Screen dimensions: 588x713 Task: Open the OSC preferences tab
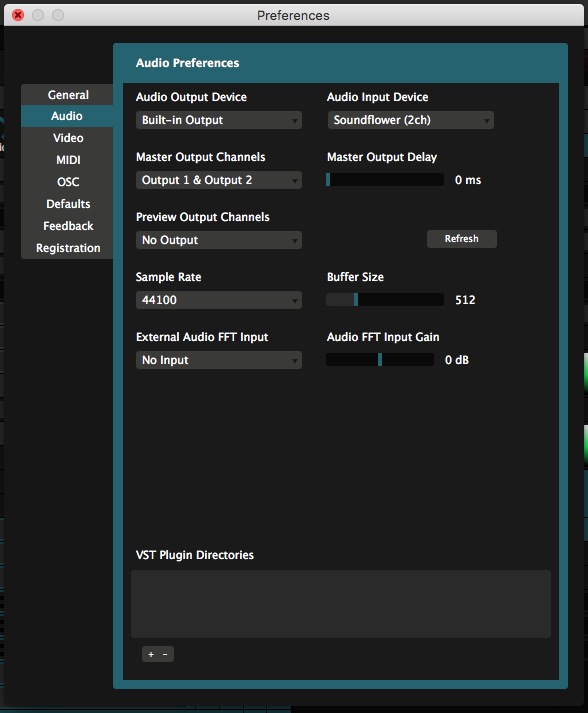tap(67, 182)
